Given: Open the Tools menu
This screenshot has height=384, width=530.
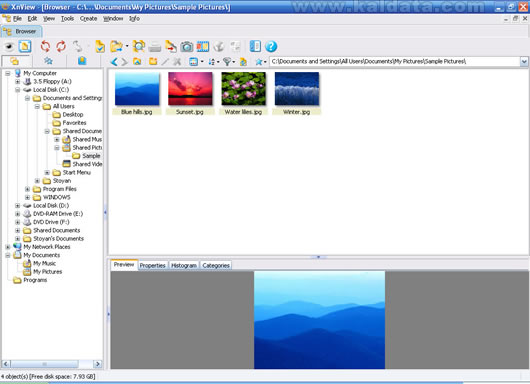Looking at the screenshot, I should click(x=67, y=19).
